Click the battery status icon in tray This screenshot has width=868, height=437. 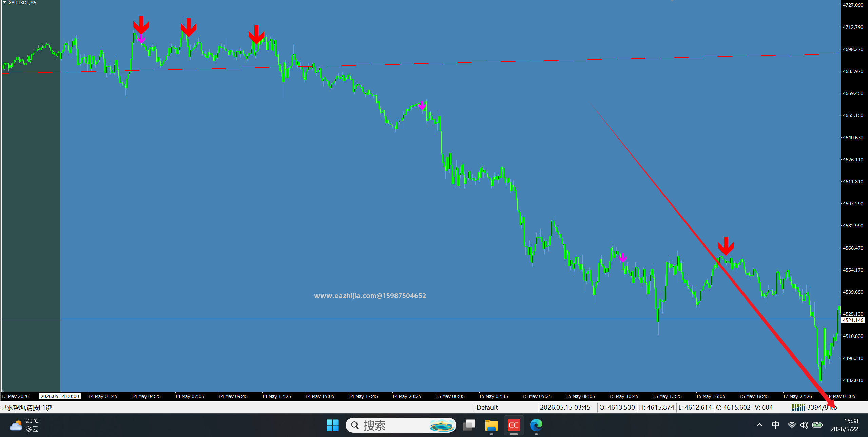coord(817,425)
